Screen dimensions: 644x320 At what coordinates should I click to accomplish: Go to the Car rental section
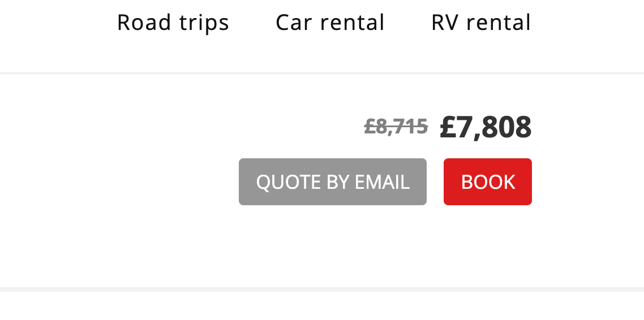point(330,23)
